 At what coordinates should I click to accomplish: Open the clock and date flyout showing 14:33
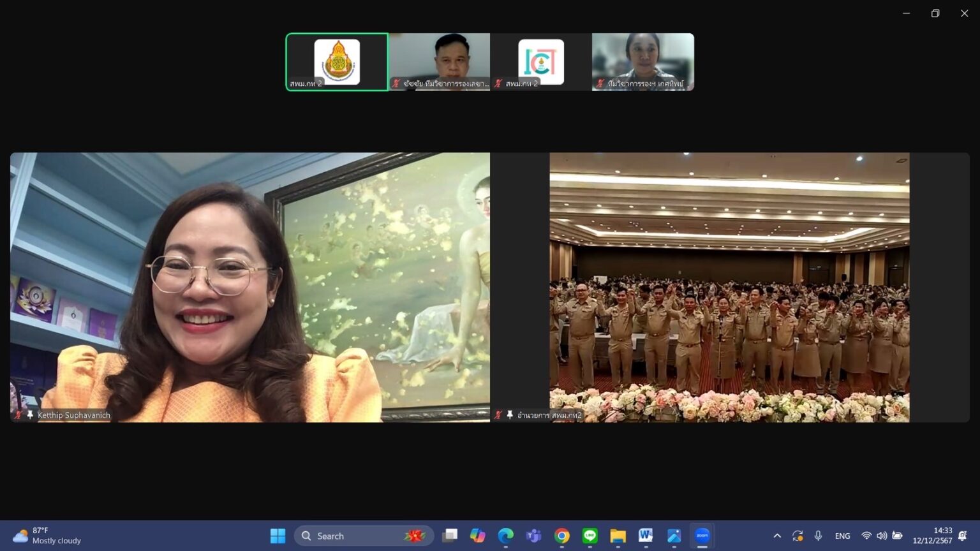click(932, 536)
